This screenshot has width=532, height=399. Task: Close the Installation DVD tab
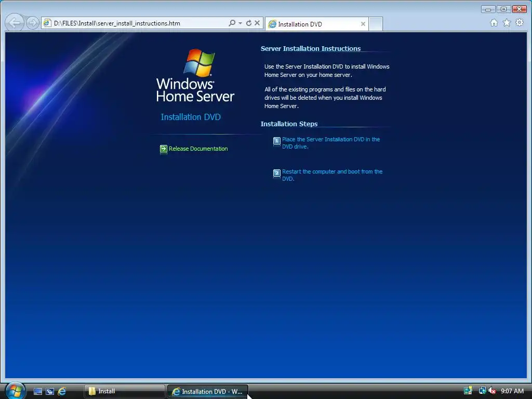(363, 24)
